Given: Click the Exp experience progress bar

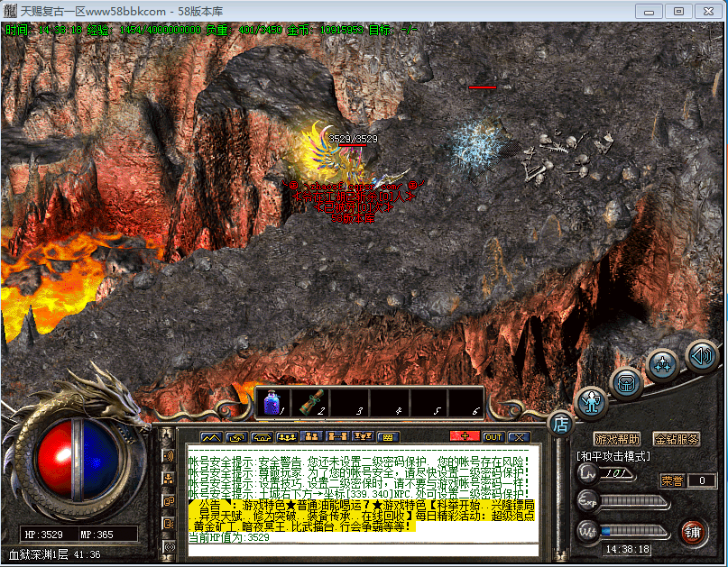Looking at the screenshot, I should pos(633,501).
